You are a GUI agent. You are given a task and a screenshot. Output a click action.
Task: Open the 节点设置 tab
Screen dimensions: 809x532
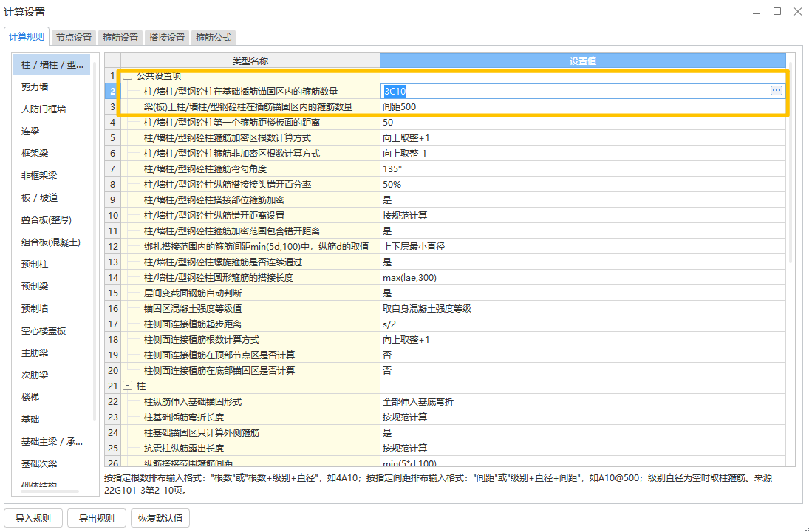point(74,37)
